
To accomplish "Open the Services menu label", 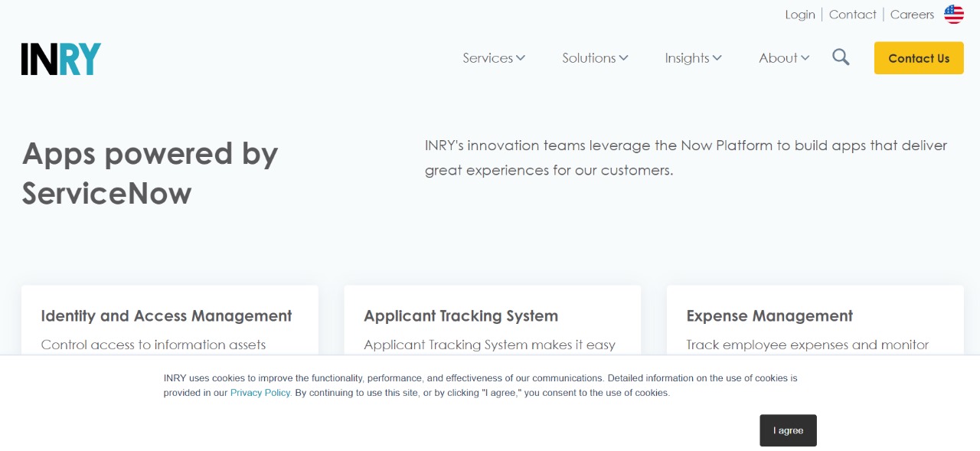I will [487, 58].
